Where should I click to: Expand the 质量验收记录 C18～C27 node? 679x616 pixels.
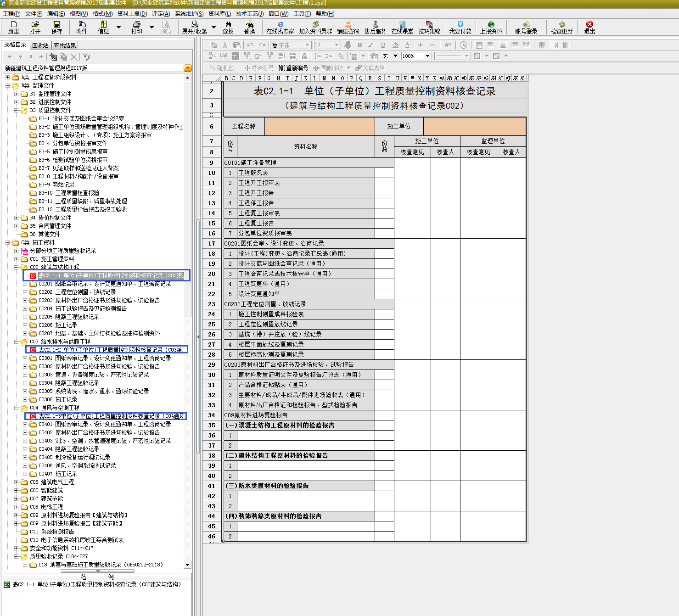[17, 556]
